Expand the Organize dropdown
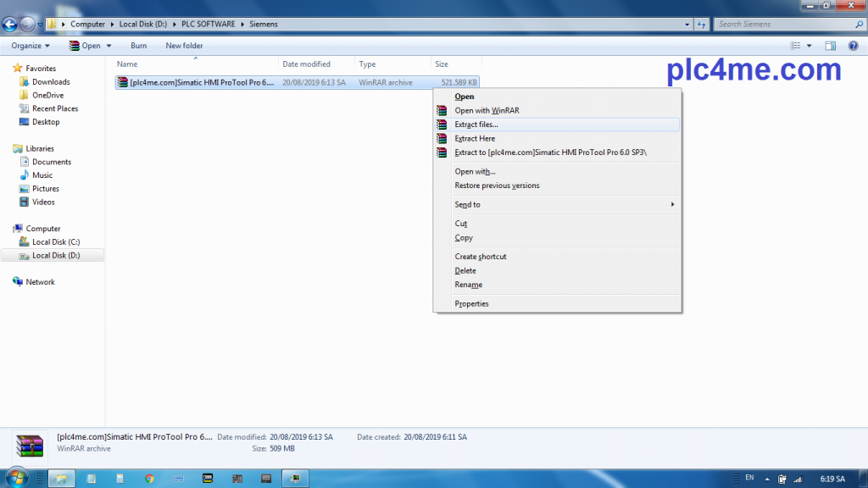The width and height of the screenshot is (868, 488). tap(31, 46)
